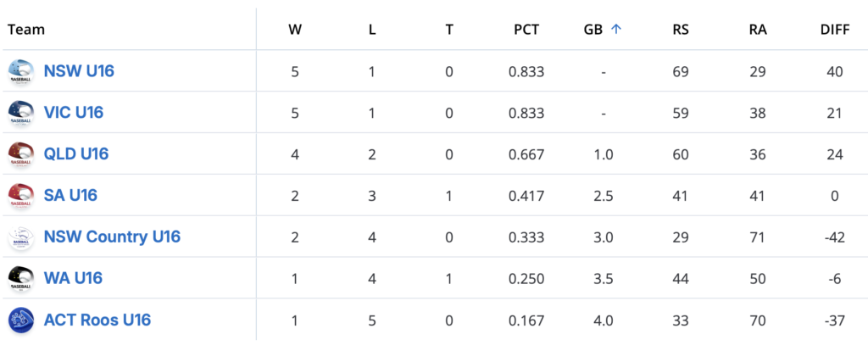
Task: Click the GB sort arrow icon
Action: pyautogui.click(x=616, y=29)
